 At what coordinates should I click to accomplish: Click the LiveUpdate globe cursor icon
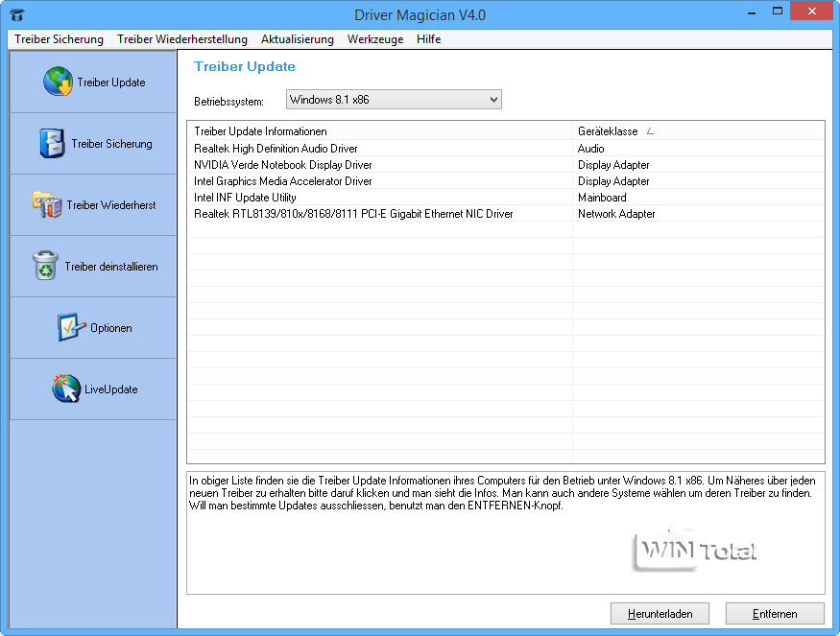pos(66,389)
